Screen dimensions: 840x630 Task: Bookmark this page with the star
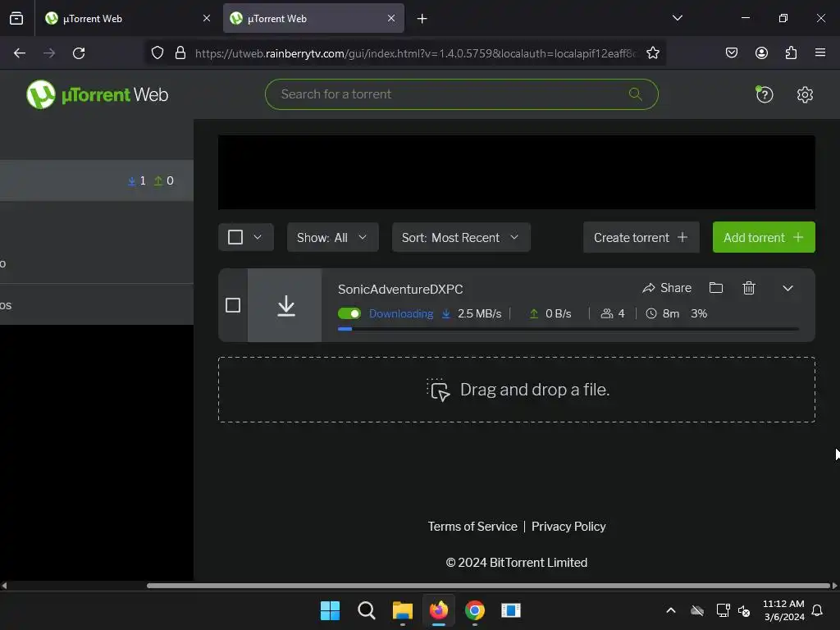(x=652, y=53)
